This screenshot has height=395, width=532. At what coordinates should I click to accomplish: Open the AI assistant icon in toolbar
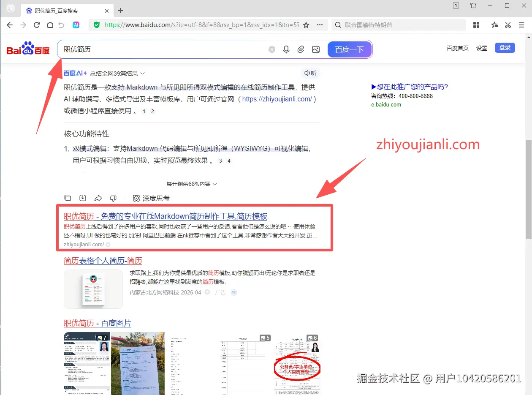76,25
